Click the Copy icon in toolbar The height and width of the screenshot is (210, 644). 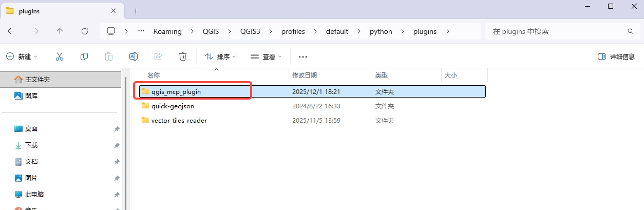click(x=84, y=56)
